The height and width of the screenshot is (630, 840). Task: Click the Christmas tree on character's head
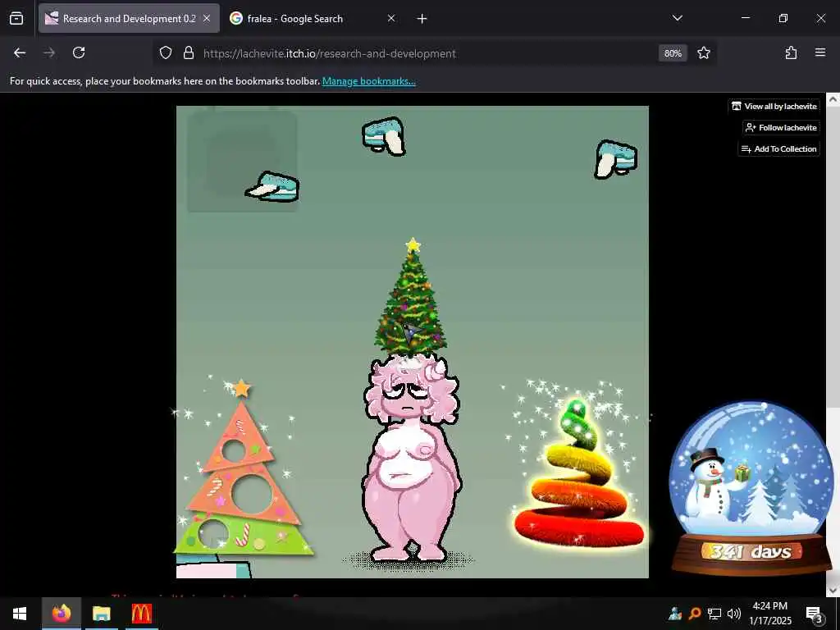point(411,297)
